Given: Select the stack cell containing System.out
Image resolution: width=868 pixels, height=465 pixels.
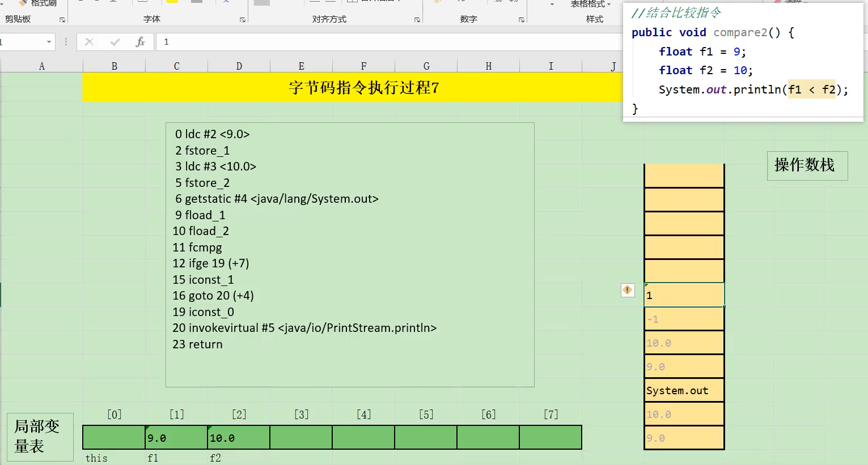Looking at the screenshot, I should 684,390.
